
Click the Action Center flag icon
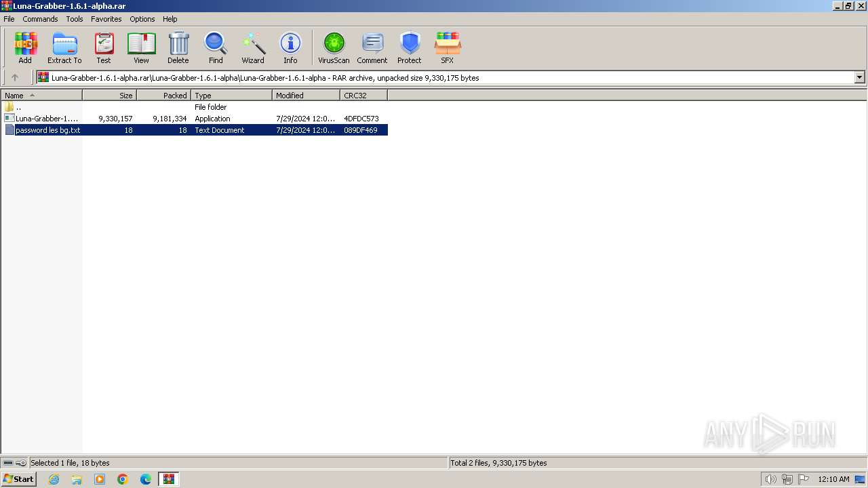(x=804, y=479)
